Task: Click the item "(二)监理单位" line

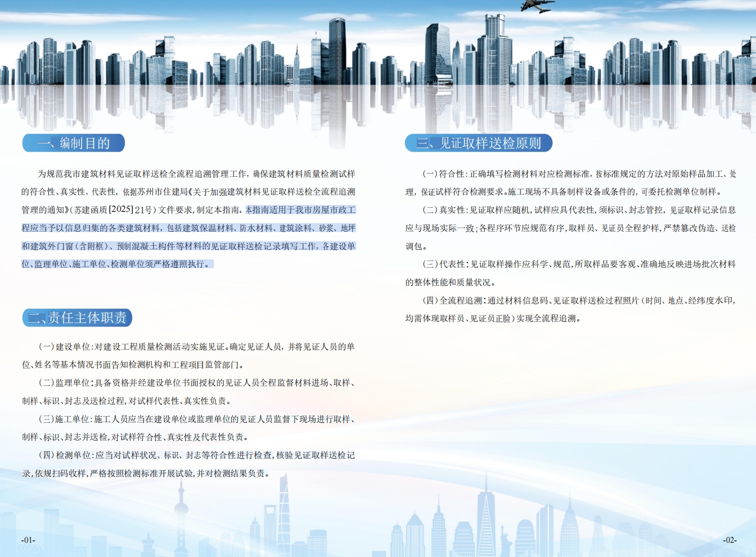Action: pyautogui.click(x=197, y=383)
